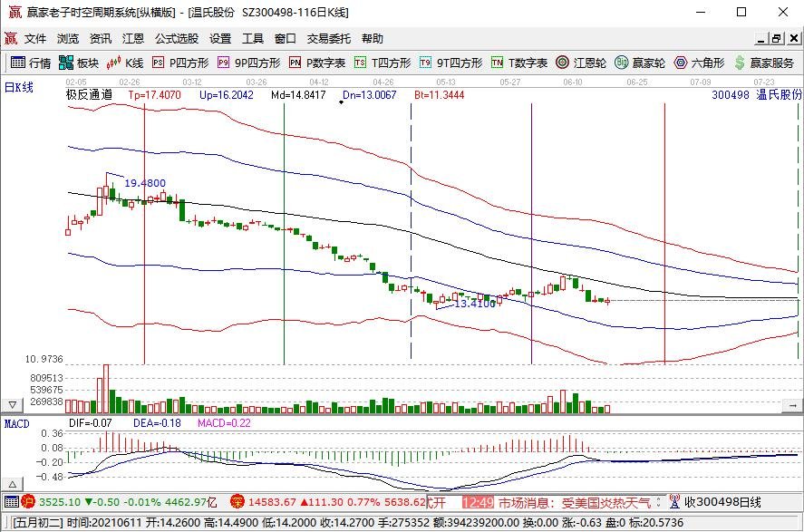Viewport: 804px width, 532px height.
Task: Open the T数字表 tool
Action: click(x=518, y=63)
